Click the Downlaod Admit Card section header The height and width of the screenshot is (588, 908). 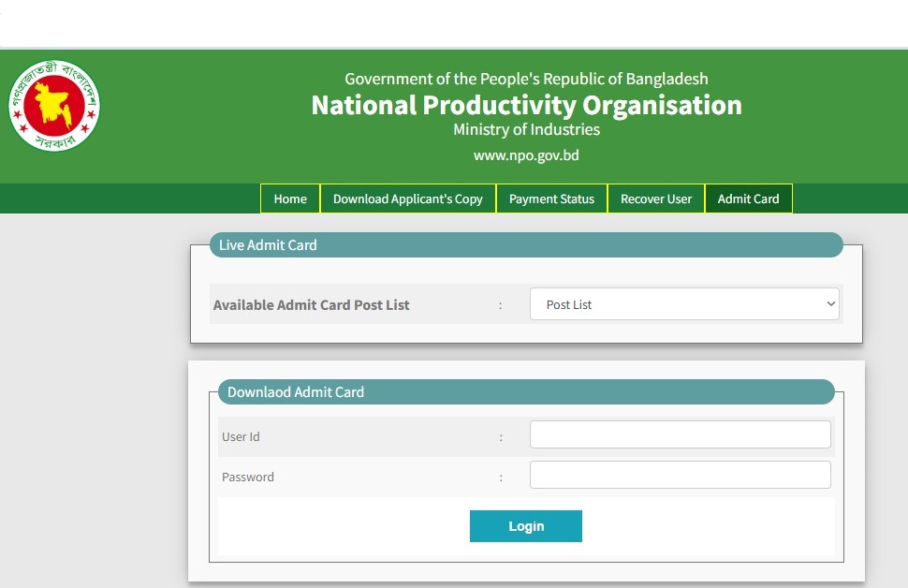(x=296, y=392)
